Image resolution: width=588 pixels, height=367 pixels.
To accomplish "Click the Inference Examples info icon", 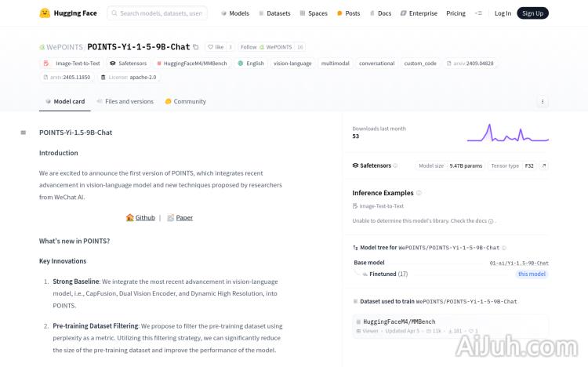I will coord(419,193).
